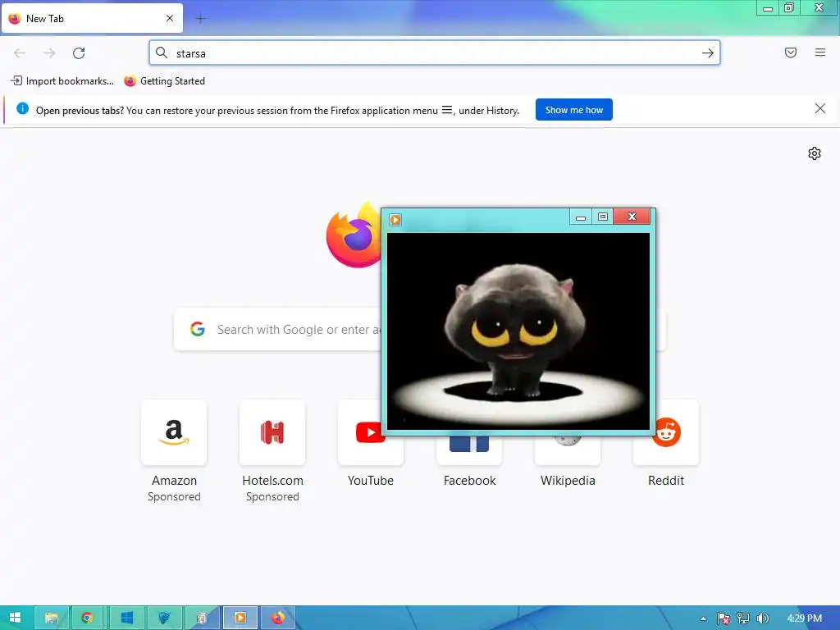The height and width of the screenshot is (630, 840).
Task: Open Getting Started bookmark
Action: click(x=164, y=81)
